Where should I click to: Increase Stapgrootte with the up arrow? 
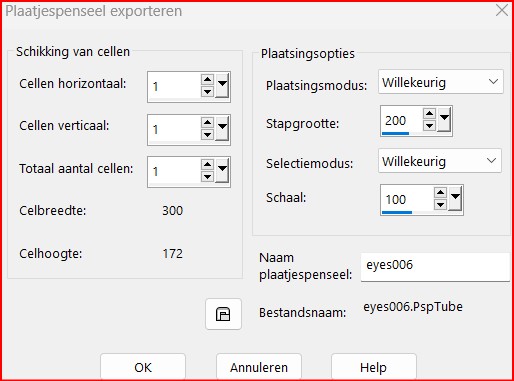tap(429, 114)
